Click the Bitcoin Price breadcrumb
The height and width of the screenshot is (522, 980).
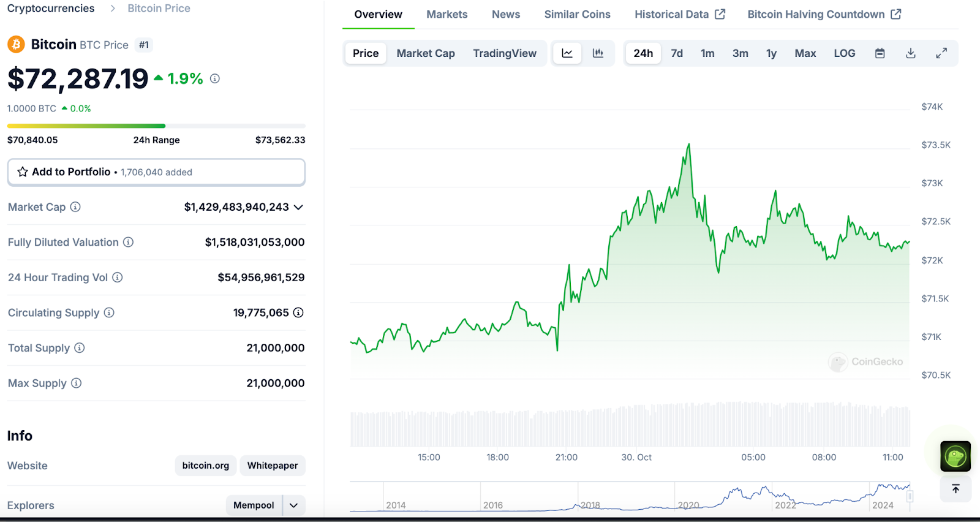pos(159,8)
